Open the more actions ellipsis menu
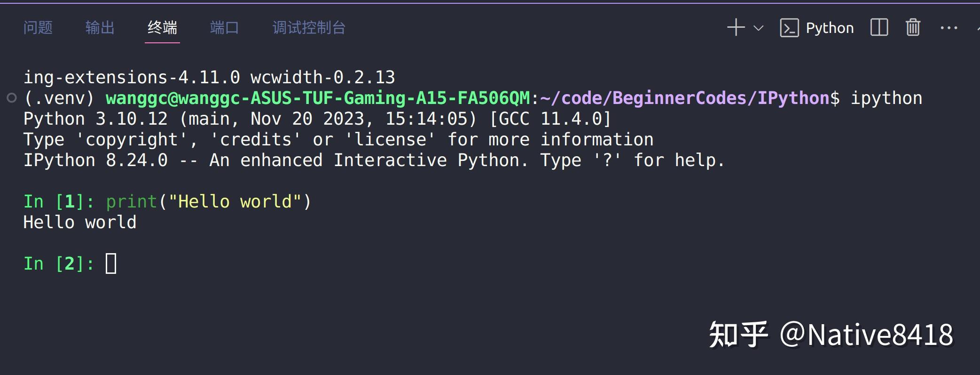The width and height of the screenshot is (980, 375). tap(949, 28)
